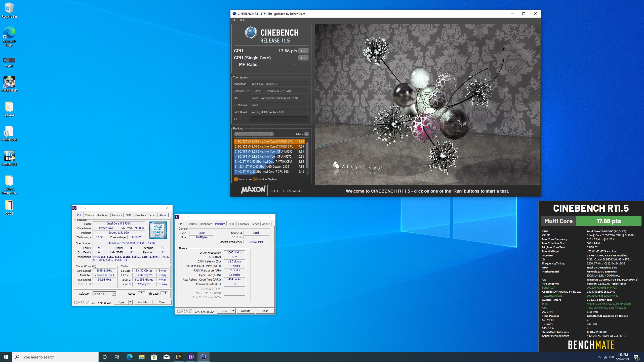Image resolution: width=644 pixels, height=362 pixels.
Task: Open File Explorer from the taskbar
Action: (142, 357)
